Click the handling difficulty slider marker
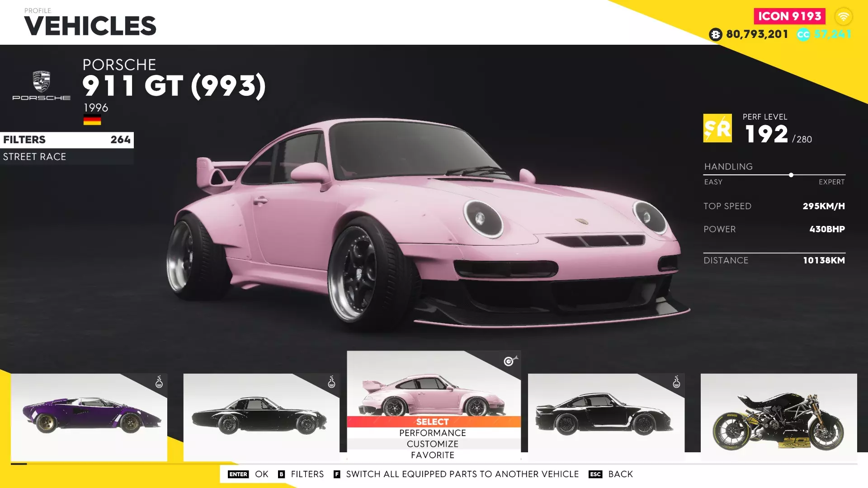 click(791, 175)
